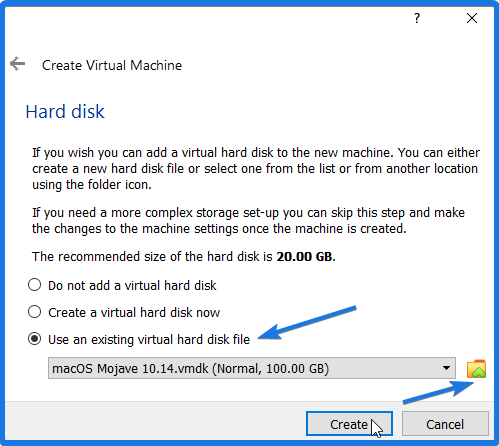Cancel the virtual machine creation
499x446 pixels.
pos(445,424)
